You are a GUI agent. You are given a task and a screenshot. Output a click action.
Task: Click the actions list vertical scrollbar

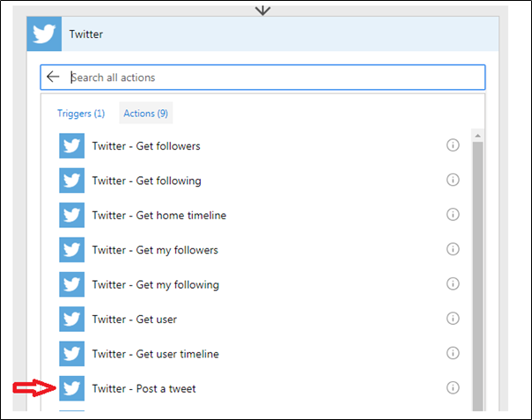477,264
